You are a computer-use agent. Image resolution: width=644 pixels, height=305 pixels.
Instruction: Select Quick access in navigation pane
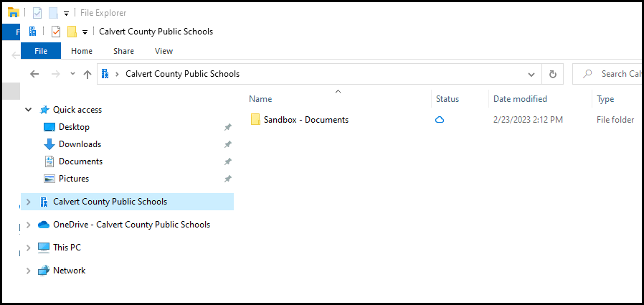tap(77, 110)
